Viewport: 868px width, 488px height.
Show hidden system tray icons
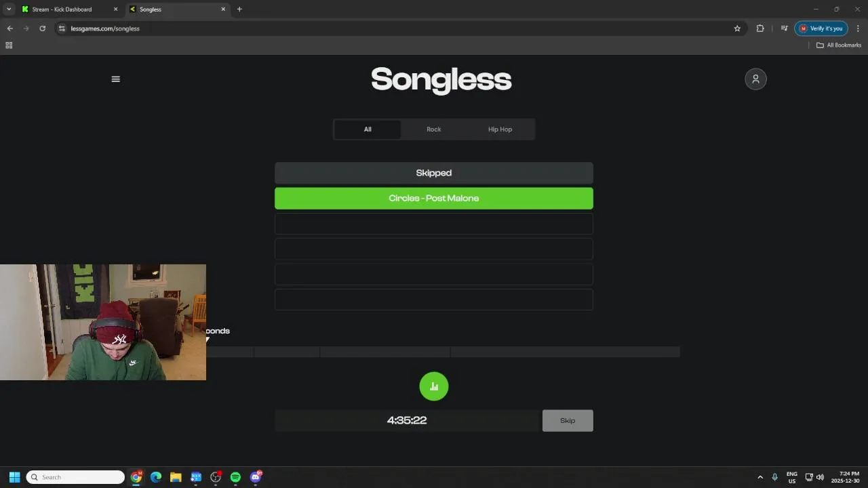(760, 477)
